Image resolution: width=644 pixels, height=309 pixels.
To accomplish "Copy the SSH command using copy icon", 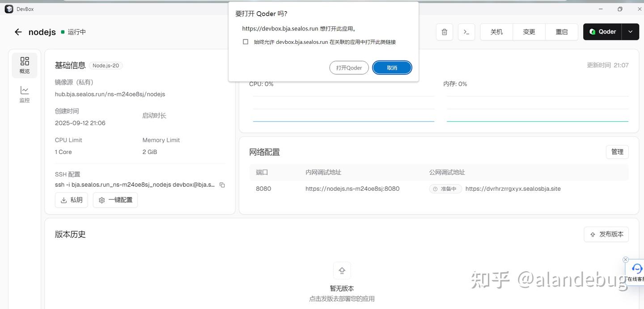I will pyautogui.click(x=222, y=185).
